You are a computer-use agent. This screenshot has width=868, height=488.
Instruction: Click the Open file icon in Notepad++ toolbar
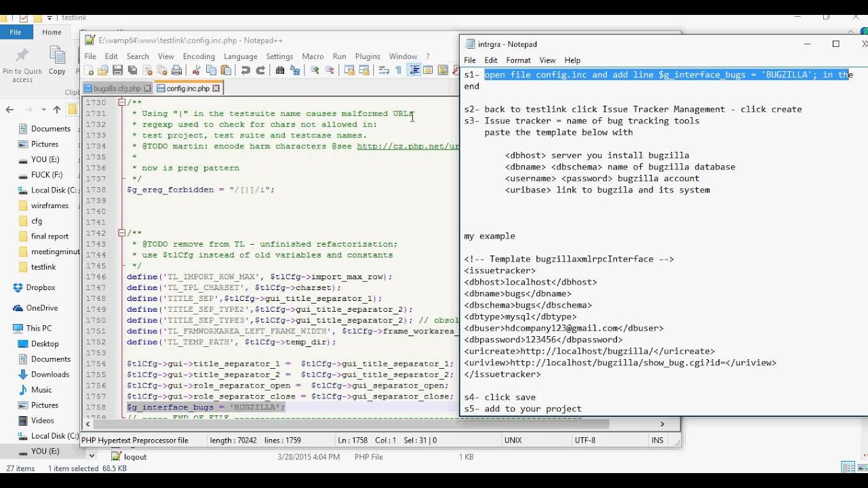pyautogui.click(x=103, y=70)
